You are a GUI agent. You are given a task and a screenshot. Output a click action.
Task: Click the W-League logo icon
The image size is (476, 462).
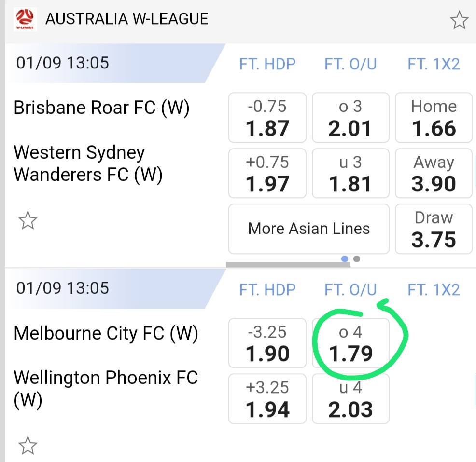click(x=25, y=20)
